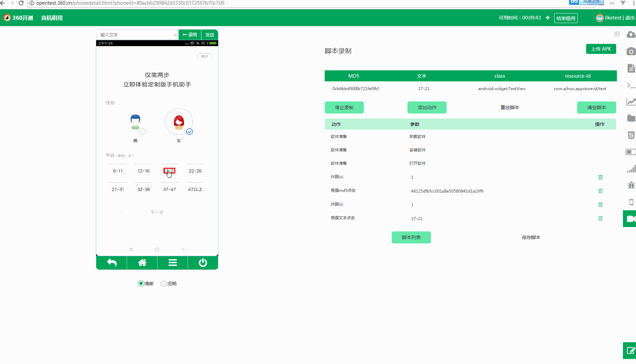Select the video script recording icon
This screenshot has width=636, height=364.
630,219
